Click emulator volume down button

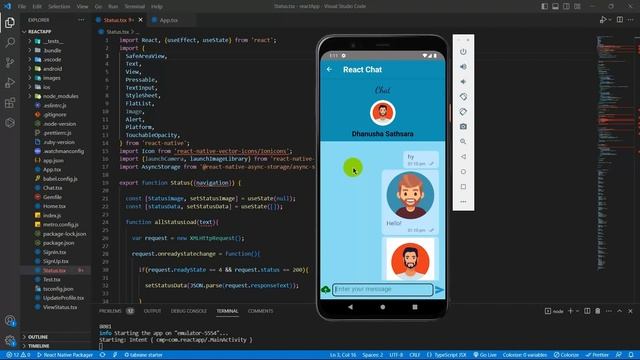point(463,82)
